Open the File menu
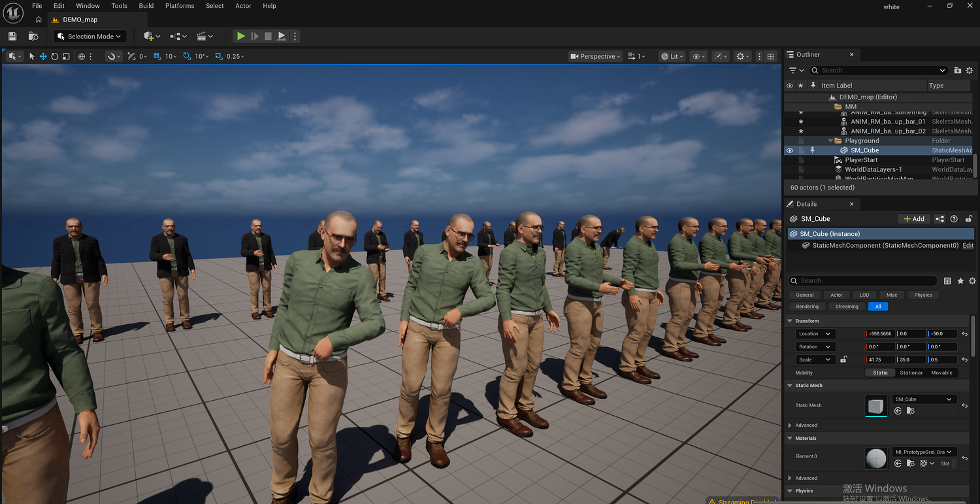980x504 pixels. [37, 6]
